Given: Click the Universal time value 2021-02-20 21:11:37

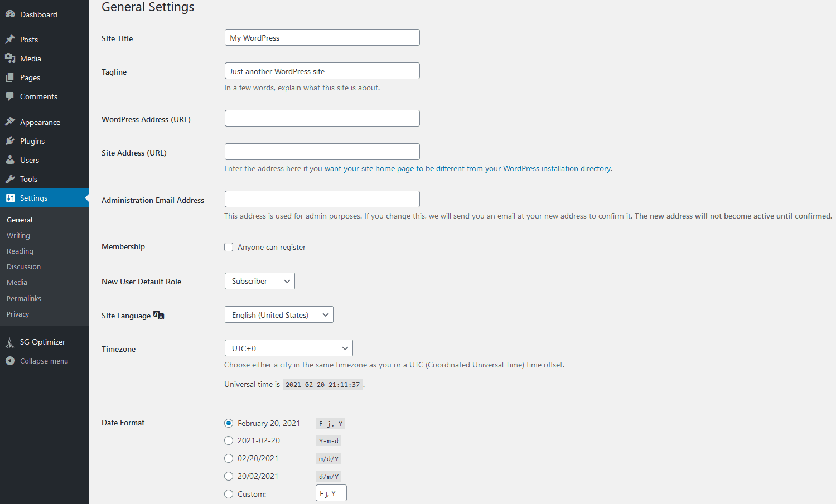Looking at the screenshot, I should click(x=323, y=384).
